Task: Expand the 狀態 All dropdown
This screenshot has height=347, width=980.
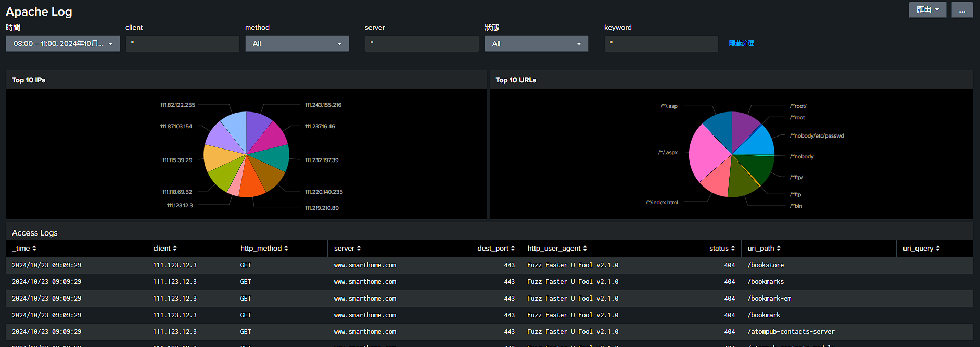Action: pos(537,44)
